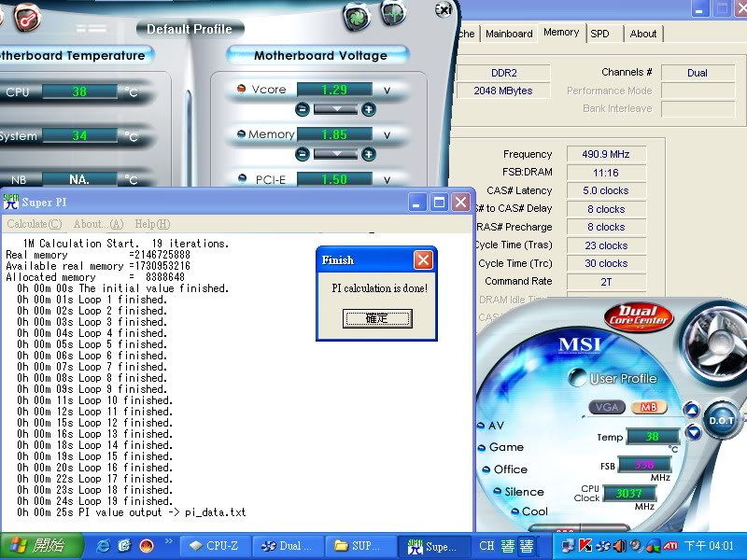
Task: Click the red round Quick Launch icon
Action: pyautogui.click(x=147, y=546)
